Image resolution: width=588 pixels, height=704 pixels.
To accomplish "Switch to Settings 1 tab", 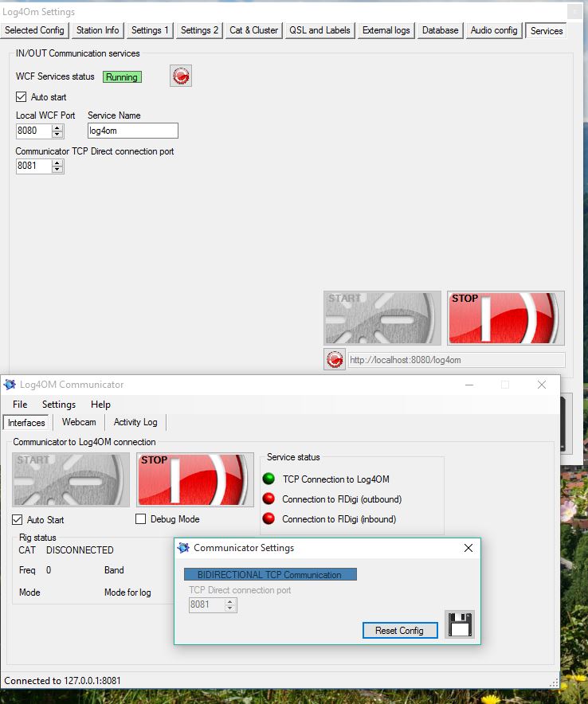I will [x=150, y=30].
